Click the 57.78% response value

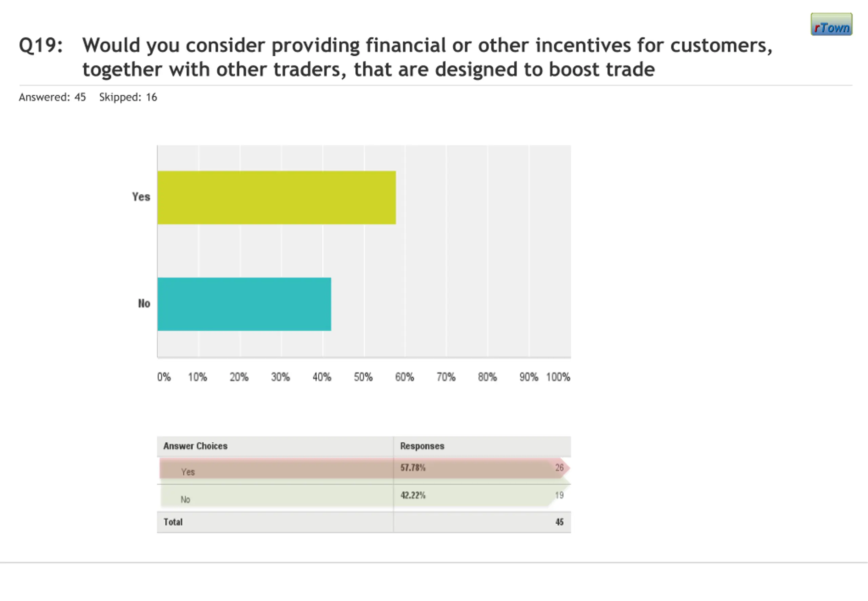(413, 468)
